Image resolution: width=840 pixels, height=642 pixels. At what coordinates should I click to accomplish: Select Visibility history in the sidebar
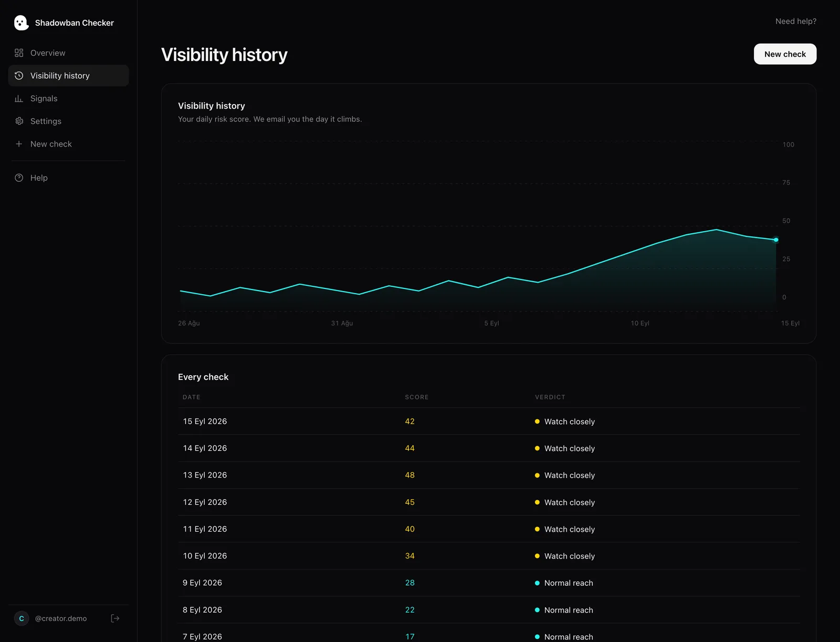pos(68,76)
